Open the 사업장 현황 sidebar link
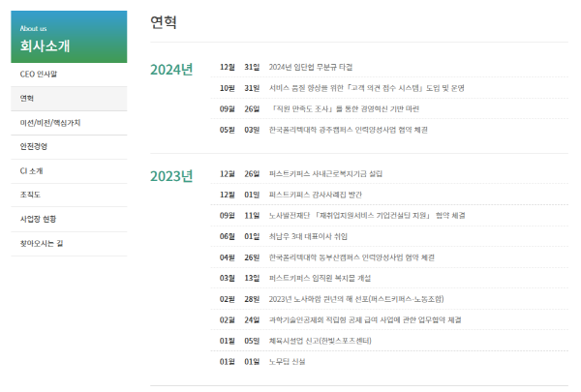 coord(69,220)
